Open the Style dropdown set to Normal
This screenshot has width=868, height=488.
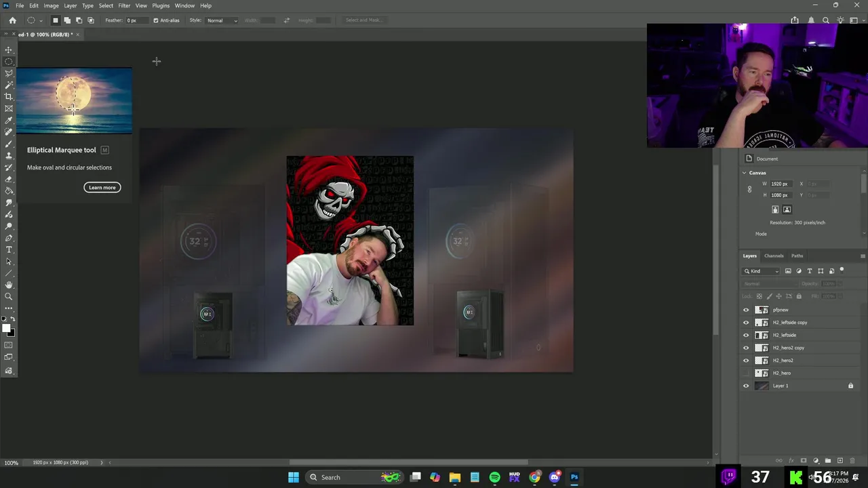[222, 20]
